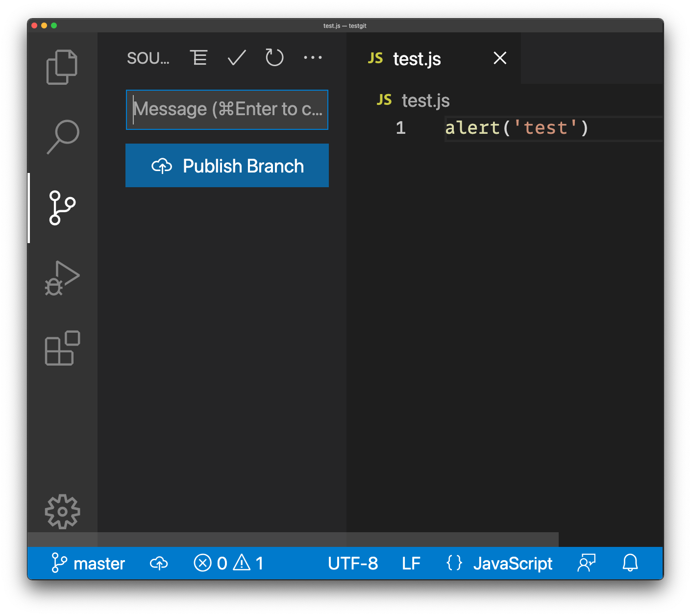The image size is (691, 616).
Task: Open the Explorer view in activity bar
Action: pos(62,67)
